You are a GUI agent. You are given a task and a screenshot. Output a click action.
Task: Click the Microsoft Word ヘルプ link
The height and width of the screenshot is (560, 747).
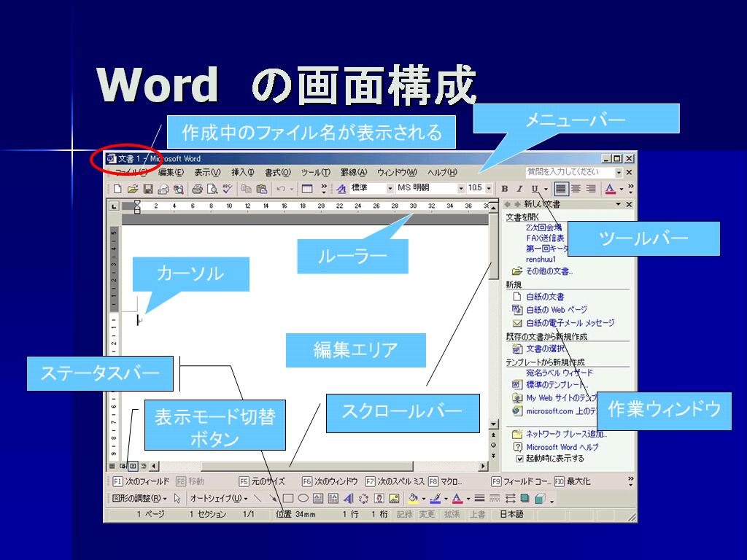562,447
